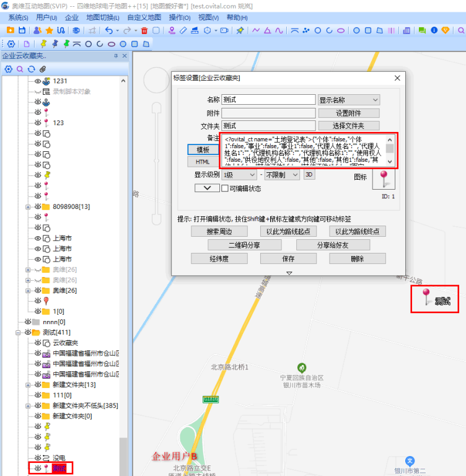Viewport: 466px width, 476px height.
Task: Open the 自定义地图 menu
Action: coord(144,17)
